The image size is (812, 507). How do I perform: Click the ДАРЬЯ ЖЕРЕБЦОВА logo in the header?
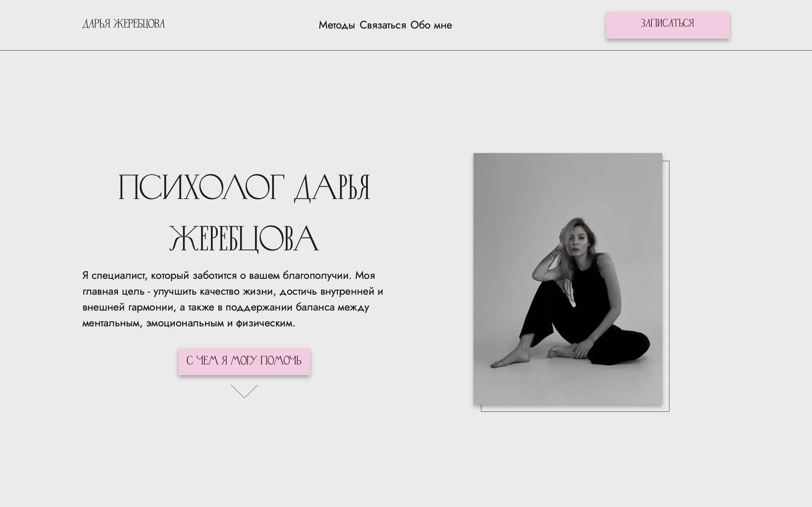tap(123, 24)
